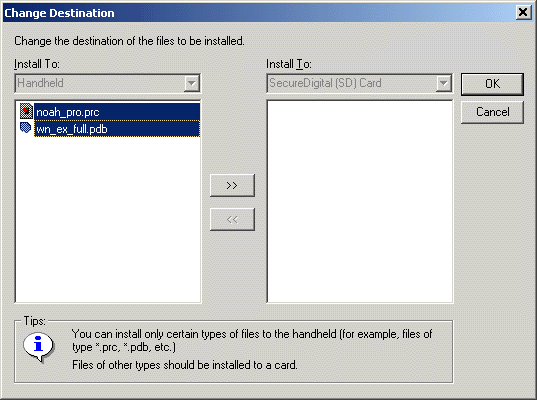The width and height of the screenshot is (537, 400).
Task: Click the left Install To label
Action: click(37, 64)
